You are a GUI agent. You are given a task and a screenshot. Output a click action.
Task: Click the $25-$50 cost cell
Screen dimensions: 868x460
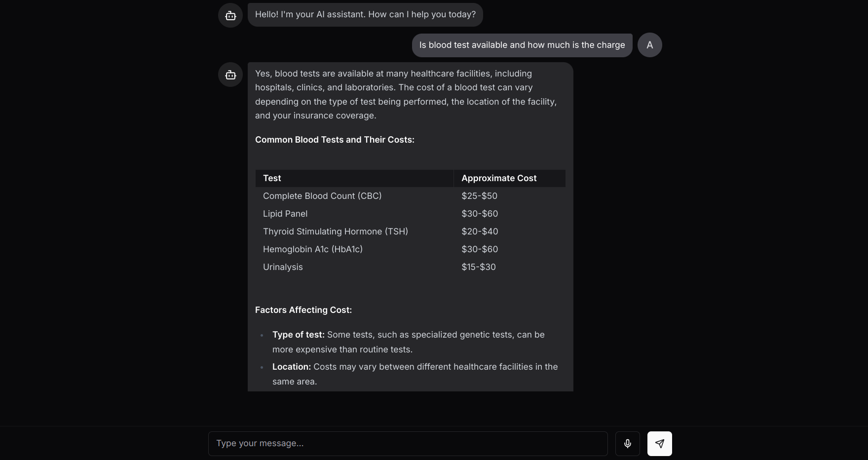coord(479,196)
